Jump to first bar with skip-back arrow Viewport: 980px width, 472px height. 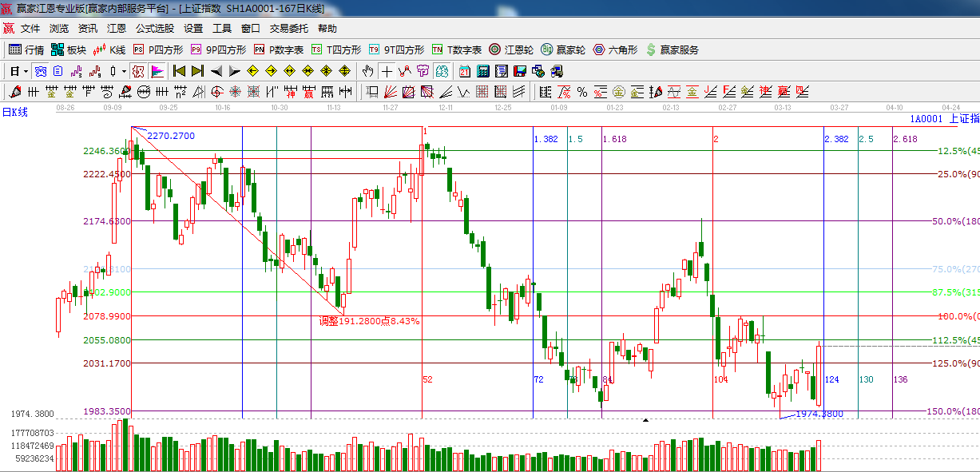point(179,71)
